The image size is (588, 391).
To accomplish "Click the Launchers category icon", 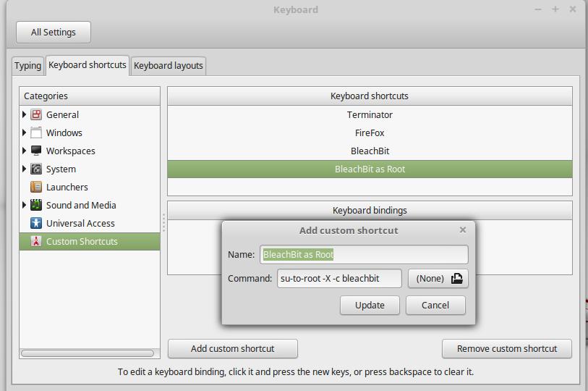I will (x=36, y=187).
